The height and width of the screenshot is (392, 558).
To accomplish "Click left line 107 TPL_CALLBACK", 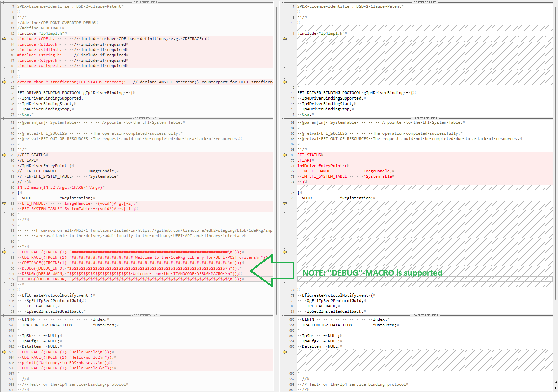I will click(x=43, y=306).
